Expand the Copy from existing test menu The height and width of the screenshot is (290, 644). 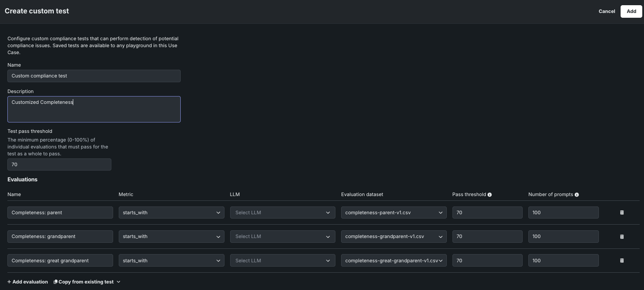click(87, 282)
